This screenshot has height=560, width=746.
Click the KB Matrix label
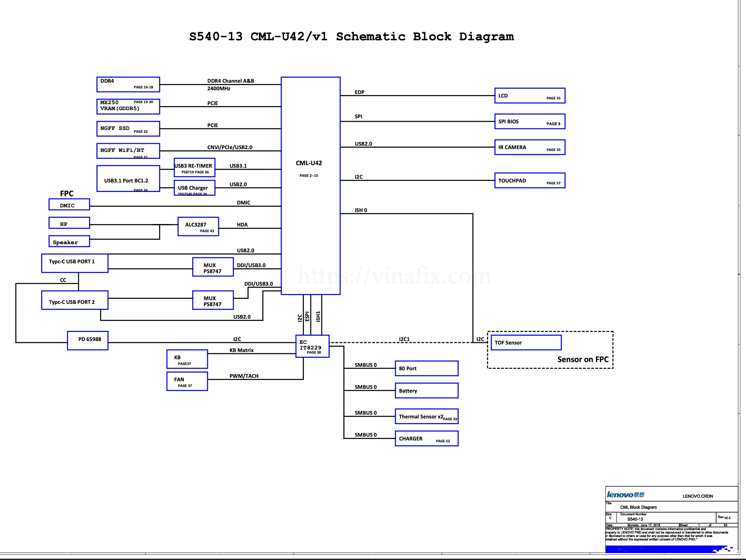pyautogui.click(x=242, y=350)
